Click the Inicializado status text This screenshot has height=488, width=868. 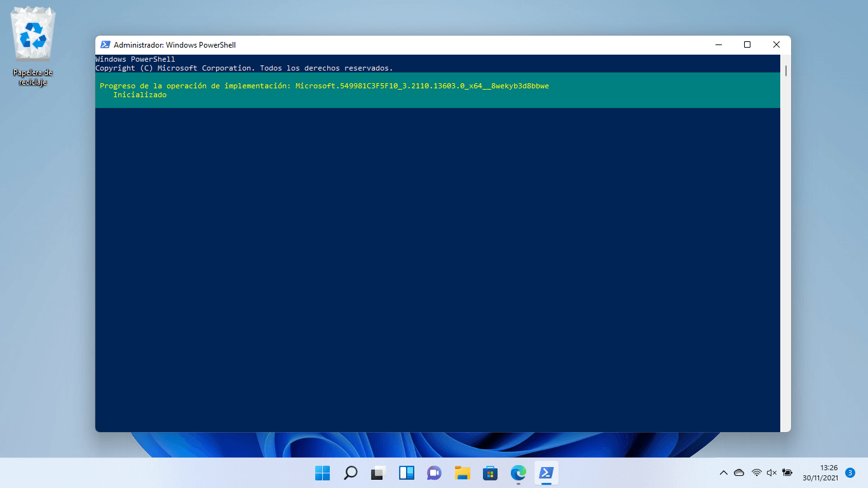pos(140,95)
